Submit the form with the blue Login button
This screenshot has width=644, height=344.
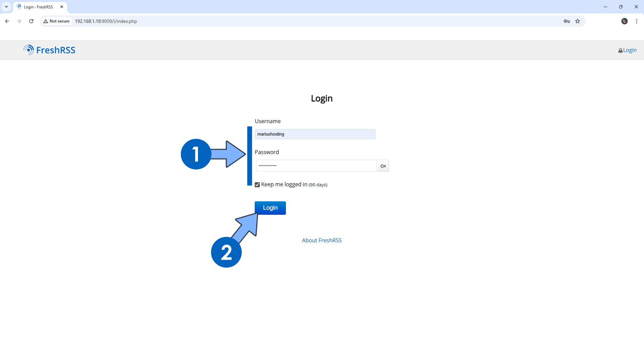point(270,208)
